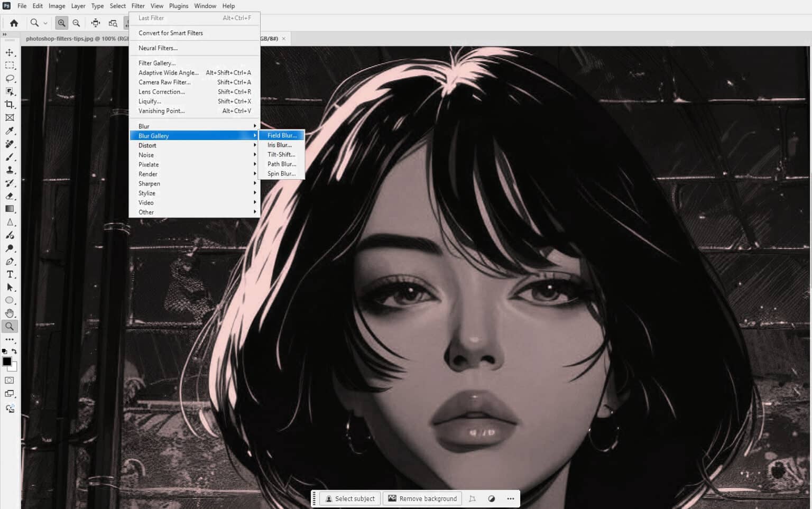Open the Window menu

[x=205, y=6]
